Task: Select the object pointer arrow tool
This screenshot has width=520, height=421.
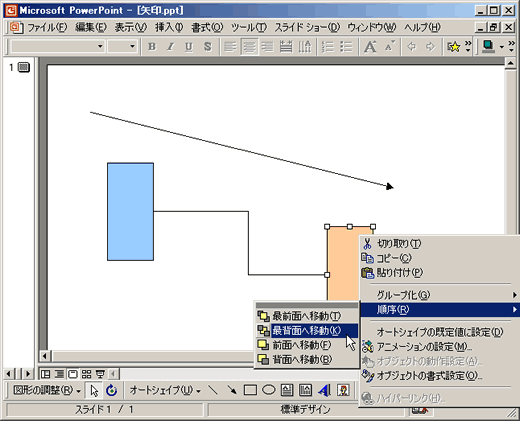Action: [94, 390]
